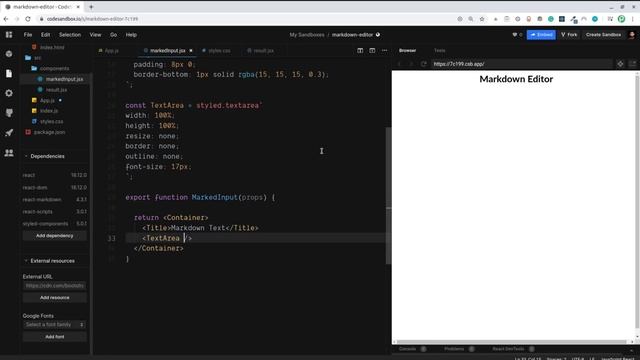This screenshot has width=640, height=360.
Task: Open the Edit menu
Action: (45, 35)
